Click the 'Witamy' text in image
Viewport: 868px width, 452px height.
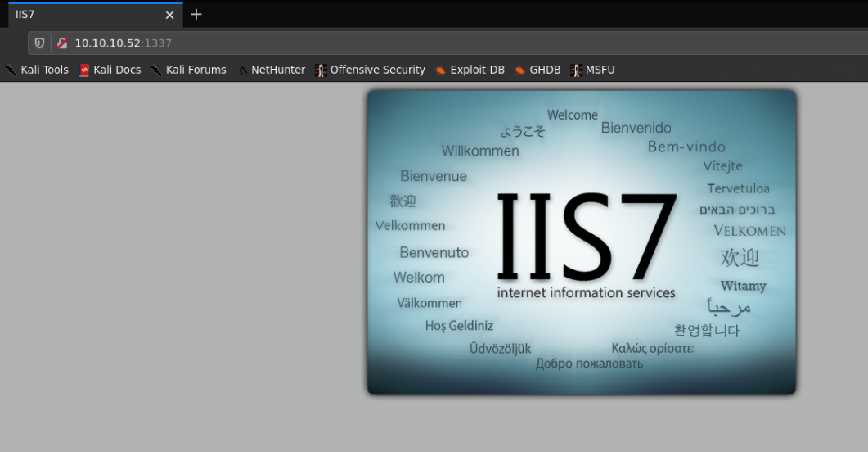click(743, 286)
